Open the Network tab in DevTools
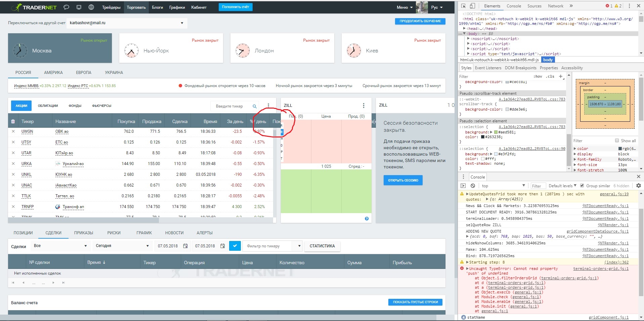This screenshot has height=321, width=644. [556, 6]
